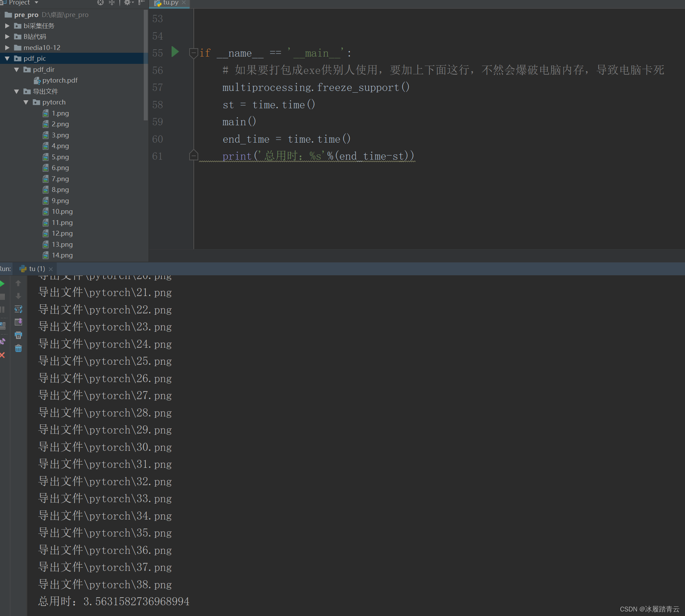Click the restore layout icon in Run panel
685x616 pixels.
(2, 326)
